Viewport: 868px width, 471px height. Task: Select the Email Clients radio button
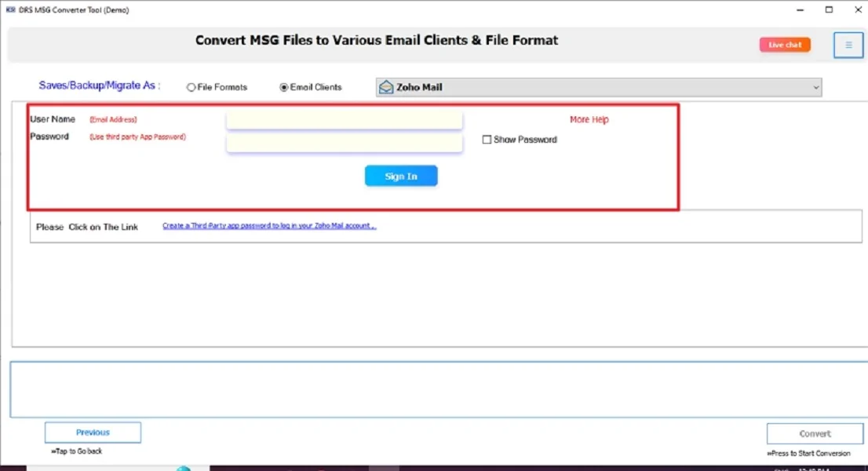(x=284, y=88)
